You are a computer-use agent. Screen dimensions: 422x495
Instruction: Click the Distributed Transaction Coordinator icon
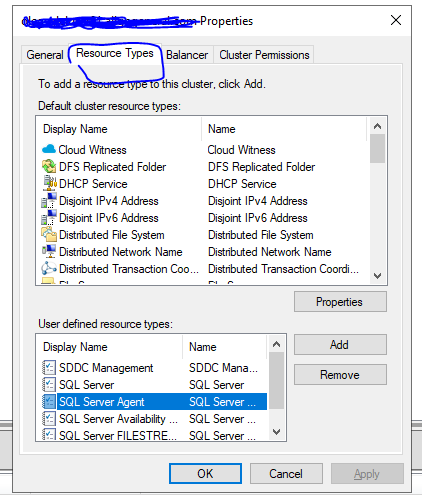49,268
